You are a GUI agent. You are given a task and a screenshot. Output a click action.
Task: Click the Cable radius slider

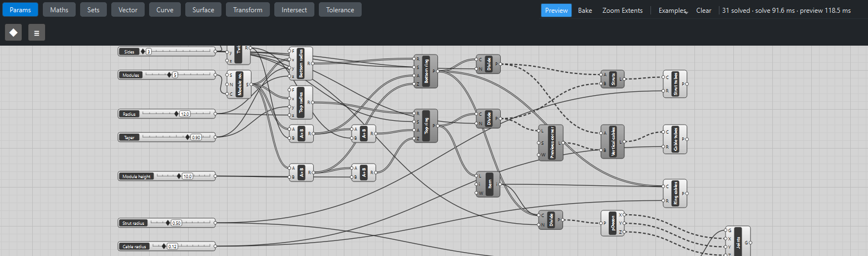[x=167, y=246]
